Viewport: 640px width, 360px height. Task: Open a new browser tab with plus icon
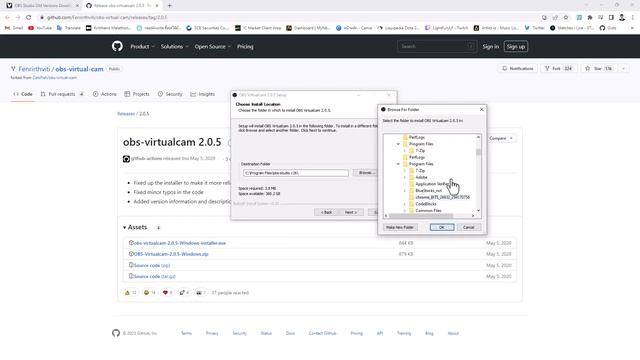(x=169, y=6)
